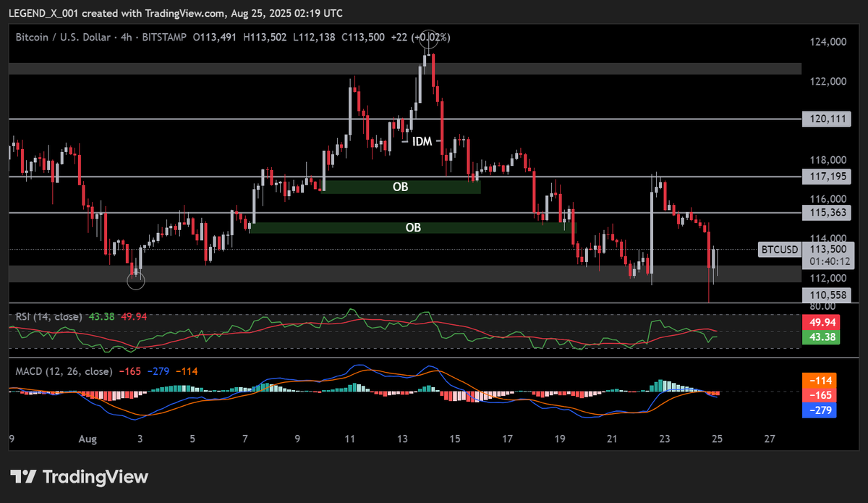
Task: Click the IDM annotation label
Action: coord(422,141)
